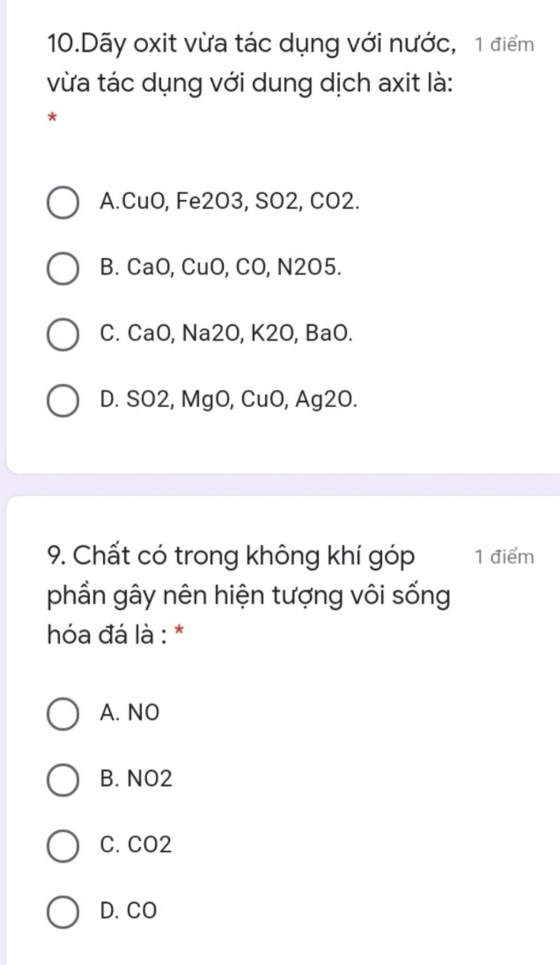Click the 'CuO, Fe2O3, SO2, CO2' answer text
Image resolution: width=560 pixels, height=965 pixels.
240,202
